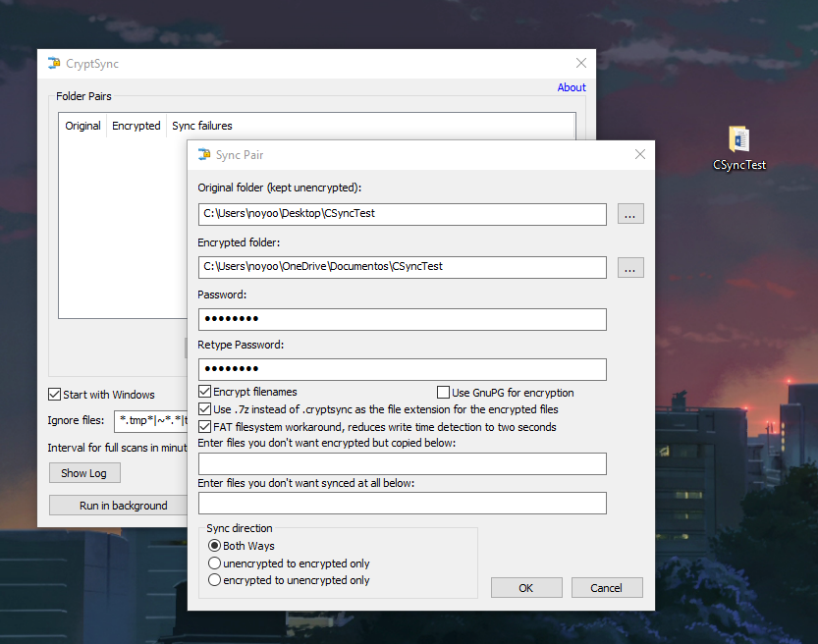Screen dimensions: 818x644
Task: Click the Ignore files field in CryptSync
Action: click(x=150, y=420)
